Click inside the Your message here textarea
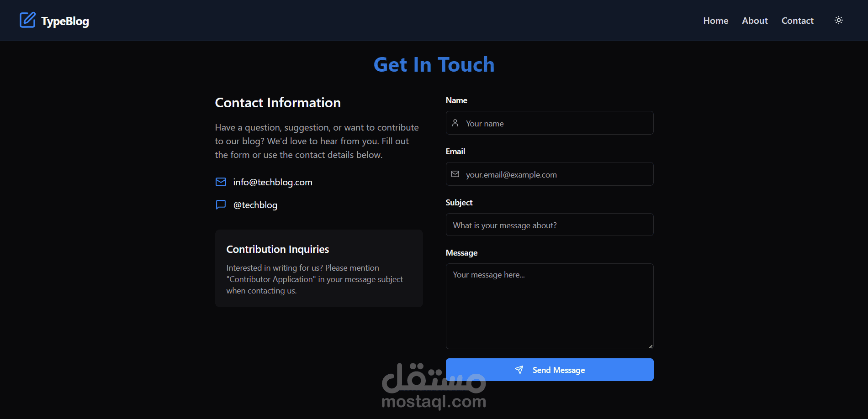The width and height of the screenshot is (868, 419). [550, 306]
